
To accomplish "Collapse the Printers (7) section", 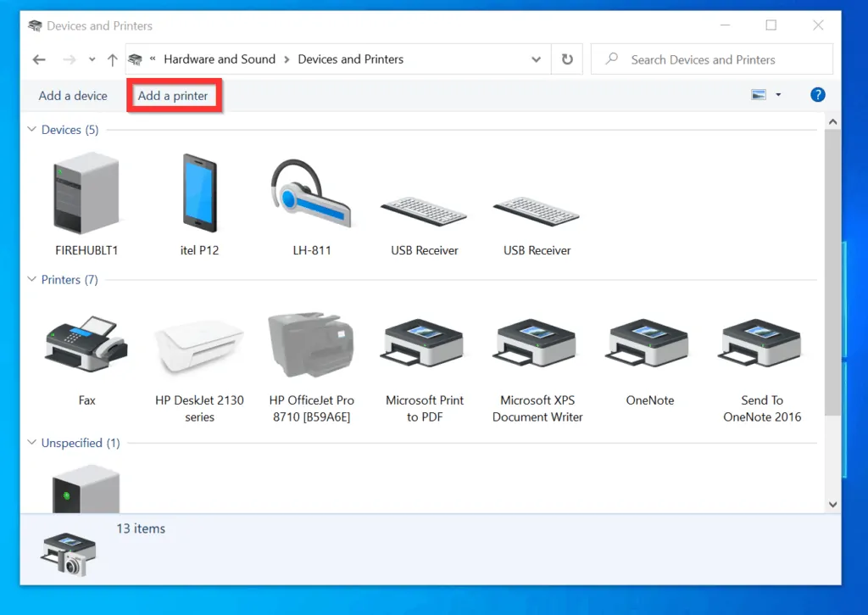I will point(31,280).
